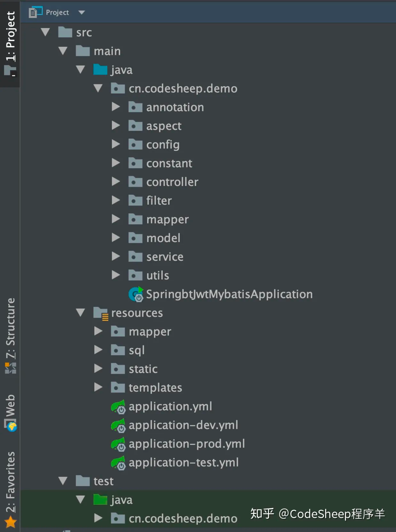The image size is (396, 532).
Task: Expand the model package arrow
Action: tap(116, 238)
